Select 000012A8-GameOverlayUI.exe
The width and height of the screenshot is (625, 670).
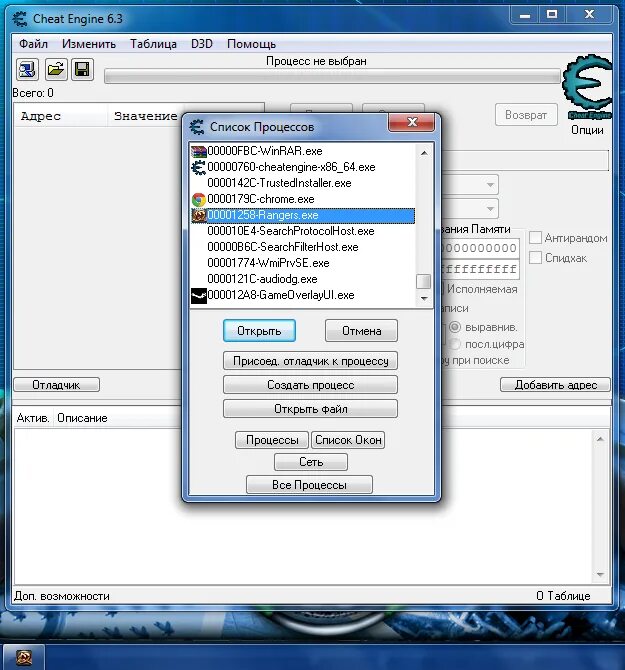[x=302, y=295]
